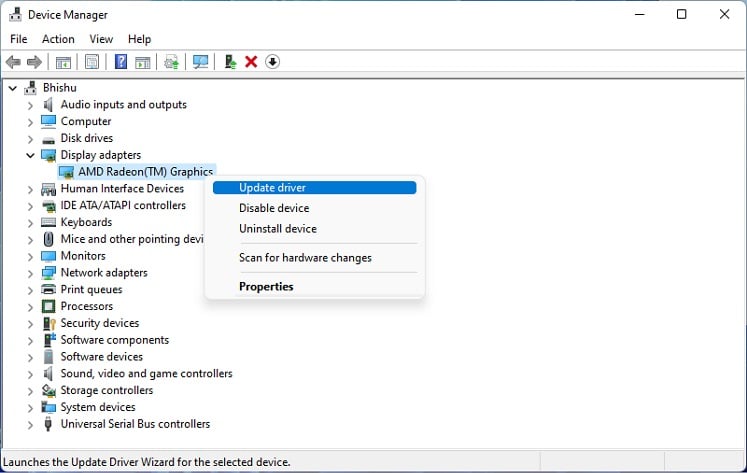Click the Keyboards category icon
The image size is (747, 473).
48,222
